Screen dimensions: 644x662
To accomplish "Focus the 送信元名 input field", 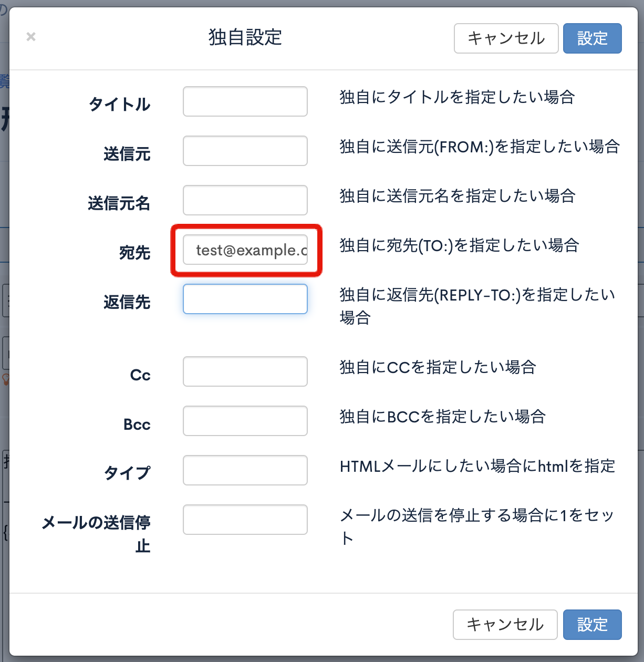I will pyautogui.click(x=245, y=200).
